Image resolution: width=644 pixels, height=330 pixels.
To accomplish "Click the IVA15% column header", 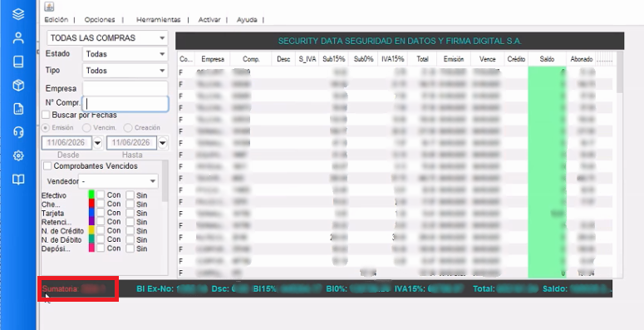I will 393,59.
